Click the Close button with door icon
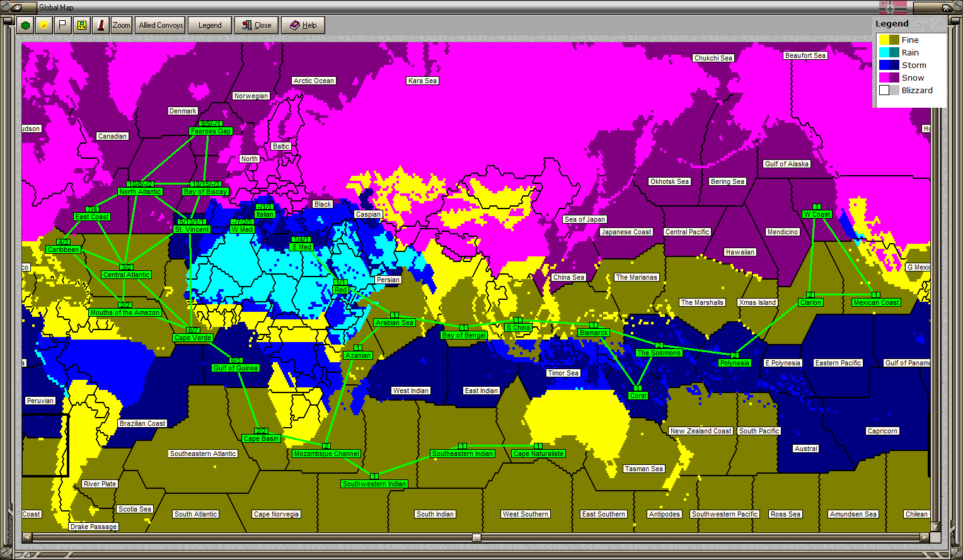 [x=257, y=25]
